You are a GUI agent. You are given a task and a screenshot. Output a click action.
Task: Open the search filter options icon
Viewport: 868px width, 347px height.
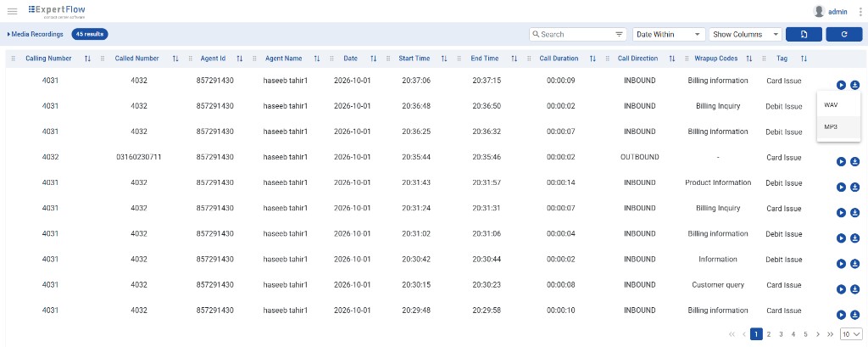click(x=620, y=35)
